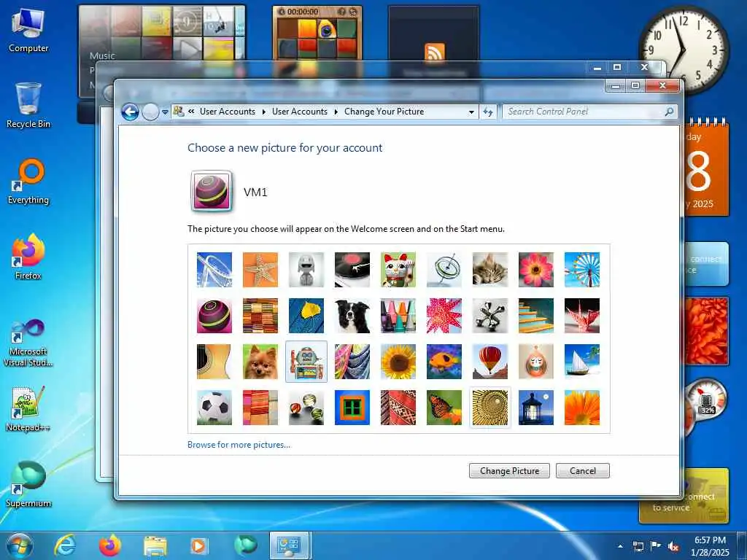747x560 pixels.
Task: Open Browse for more pictures link
Action: 239,445
